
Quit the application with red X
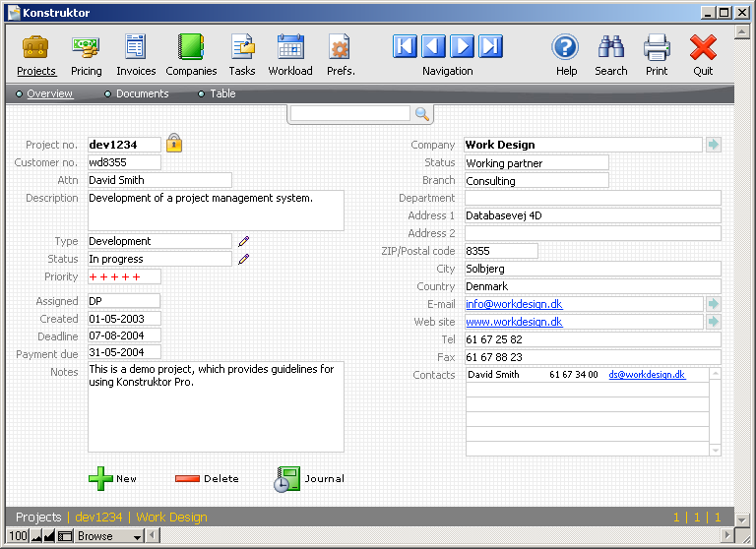(x=703, y=47)
